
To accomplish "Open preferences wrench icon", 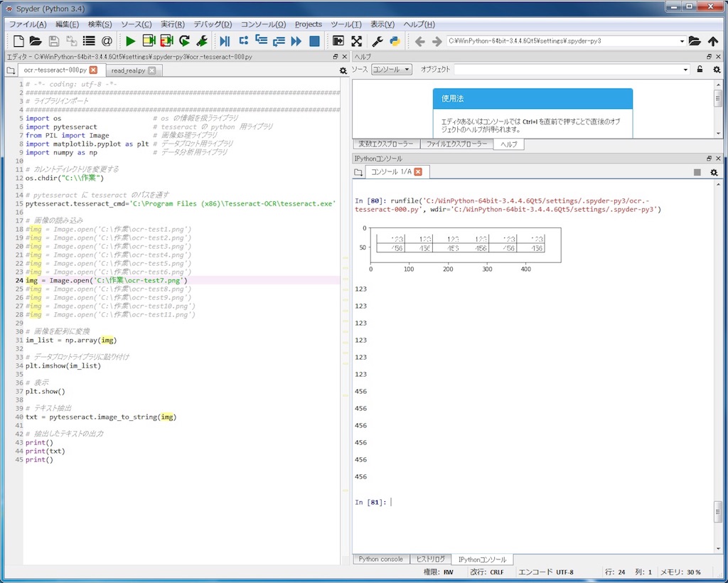I will coord(378,41).
